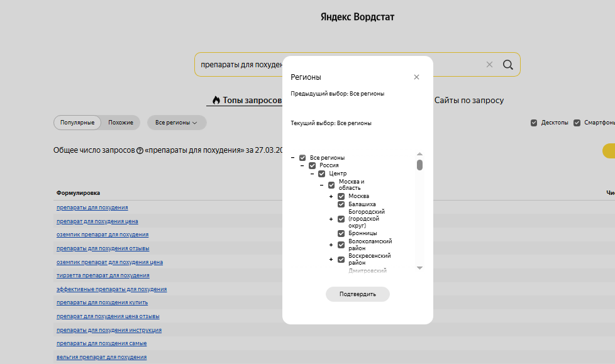Expand the Москва city node
Screen dimensions: 615x364
point(331,196)
